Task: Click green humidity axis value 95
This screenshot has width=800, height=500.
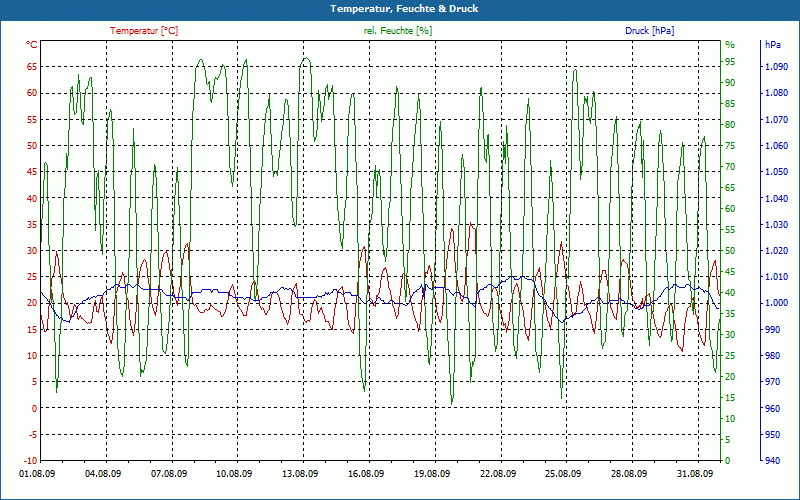Action: (x=730, y=62)
